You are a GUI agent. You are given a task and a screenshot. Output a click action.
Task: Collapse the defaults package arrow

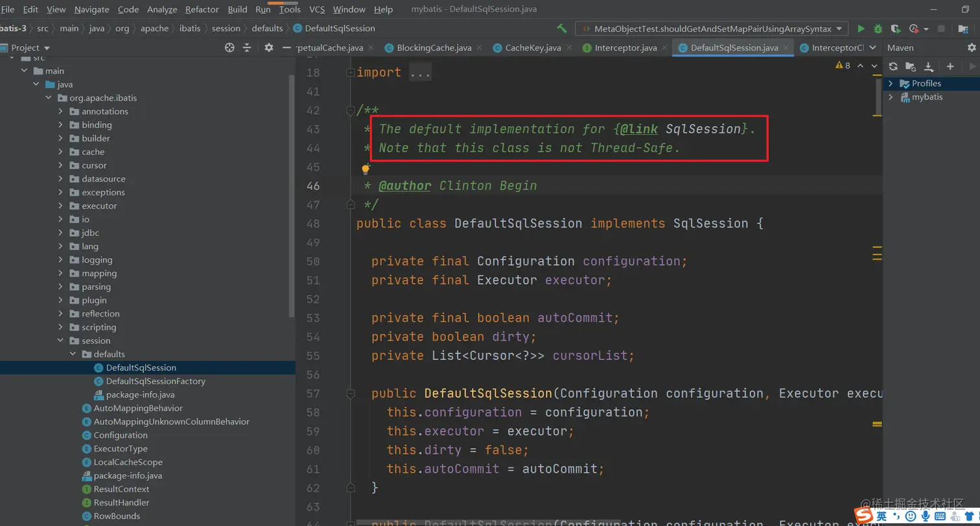[73, 355]
